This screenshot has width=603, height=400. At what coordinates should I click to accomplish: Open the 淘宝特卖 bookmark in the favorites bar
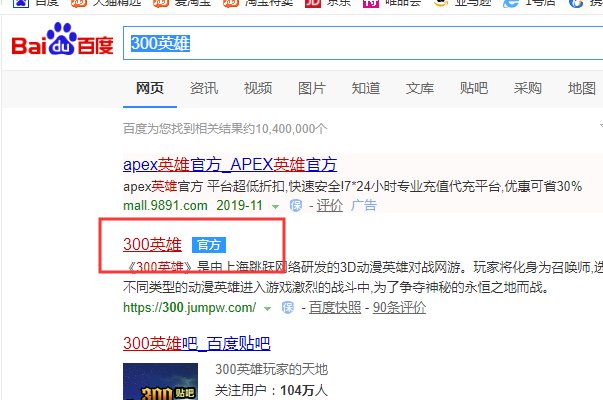pos(258,3)
